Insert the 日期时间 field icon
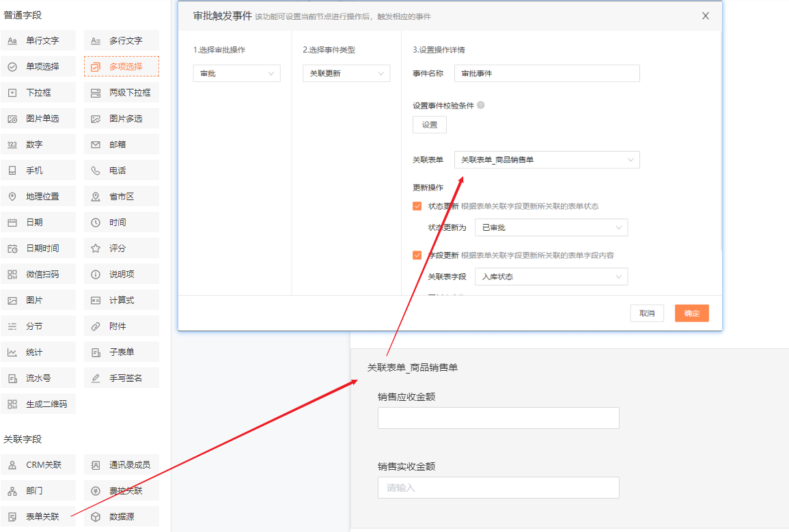Screen dimensions: 789x532 tap(12, 249)
